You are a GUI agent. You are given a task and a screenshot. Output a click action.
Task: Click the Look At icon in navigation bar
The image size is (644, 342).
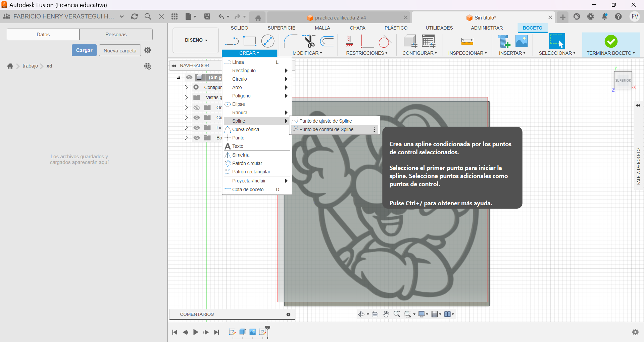(375, 314)
